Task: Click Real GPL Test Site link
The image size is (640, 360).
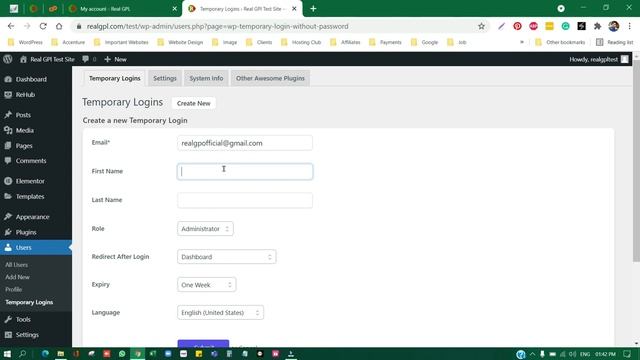Action: (x=47, y=59)
